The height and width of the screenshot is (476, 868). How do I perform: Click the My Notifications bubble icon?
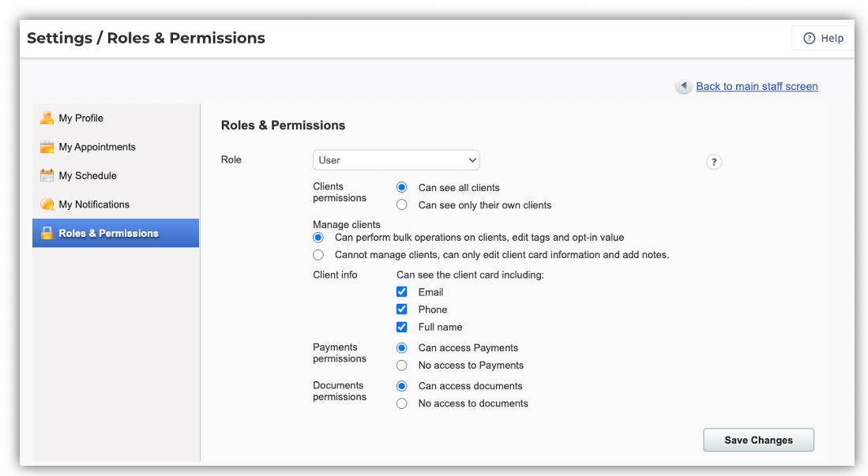pyautogui.click(x=47, y=204)
